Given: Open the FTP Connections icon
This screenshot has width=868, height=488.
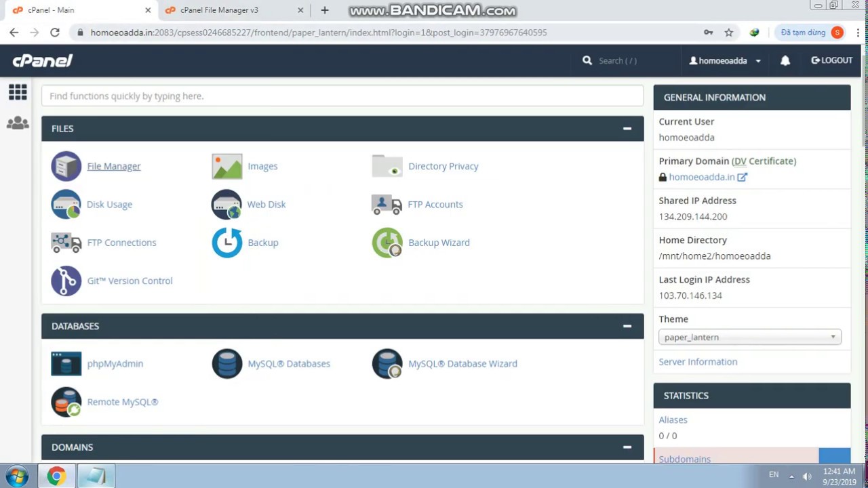Looking at the screenshot, I should pyautogui.click(x=66, y=243).
